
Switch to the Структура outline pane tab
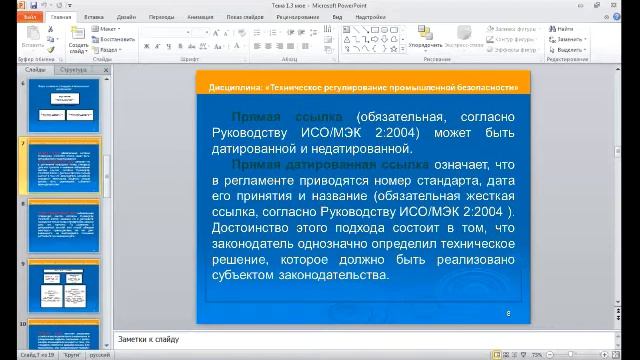click(x=73, y=70)
